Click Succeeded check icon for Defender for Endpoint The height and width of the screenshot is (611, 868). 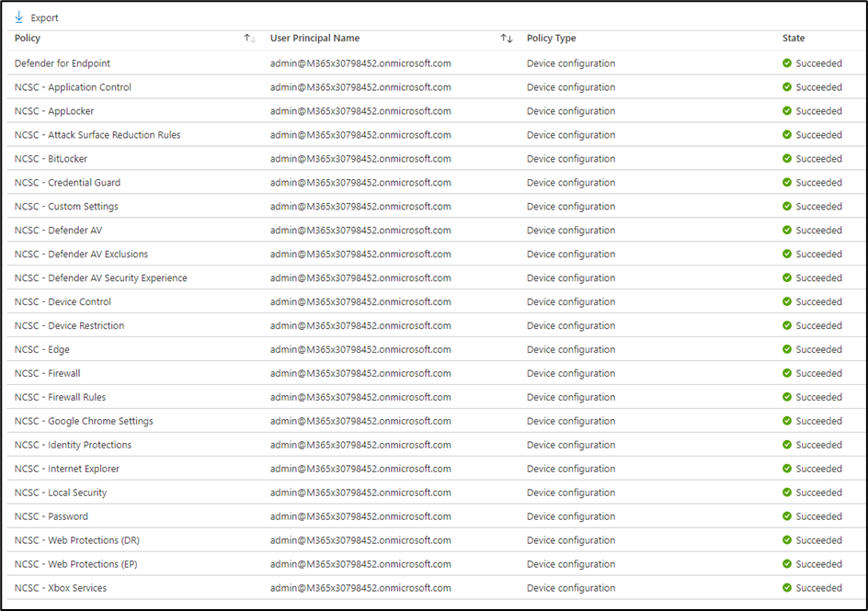tap(787, 63)
